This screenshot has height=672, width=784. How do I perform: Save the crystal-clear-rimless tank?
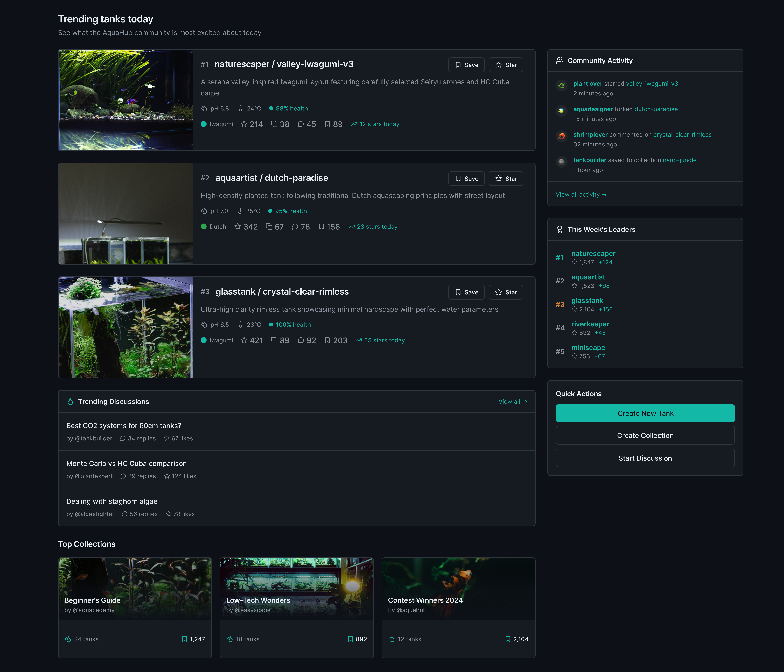tap(466, 292)
